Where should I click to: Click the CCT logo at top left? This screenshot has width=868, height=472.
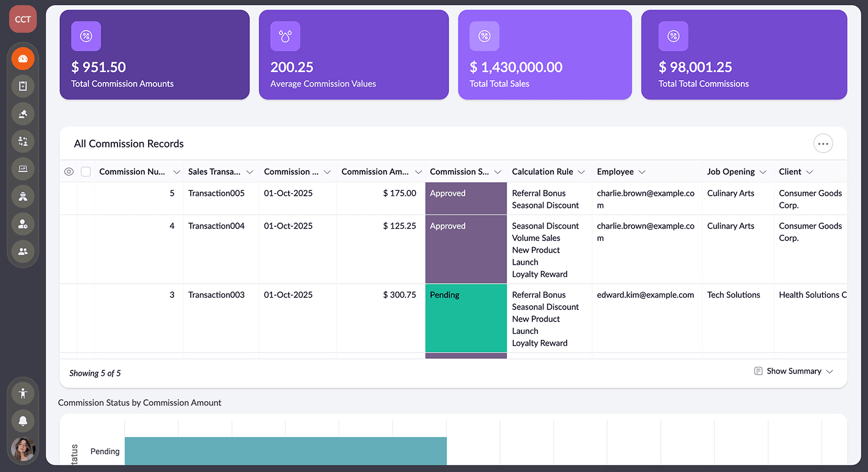coord(22,19)
